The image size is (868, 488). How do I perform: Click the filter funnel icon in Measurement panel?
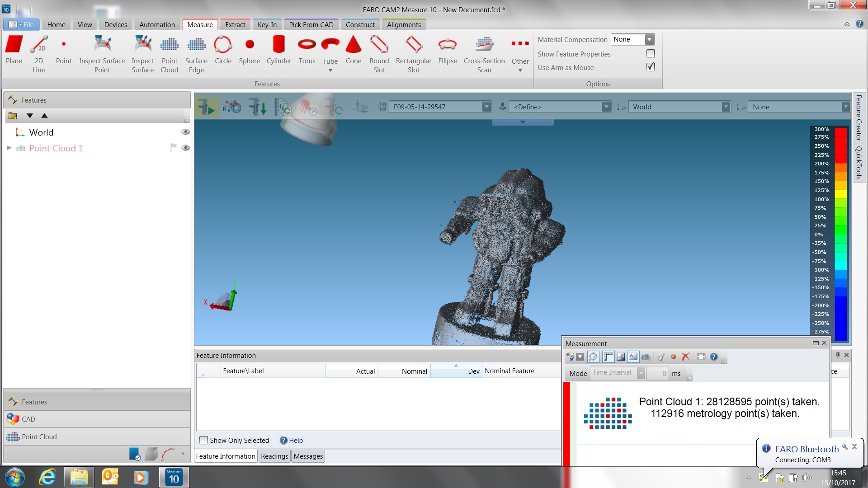click(x=571, y=357)
